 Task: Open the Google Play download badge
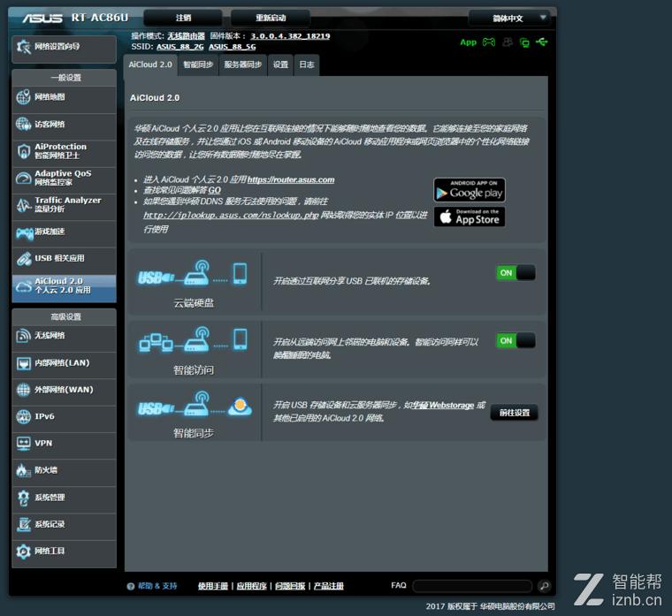click(x=469, y=189)
